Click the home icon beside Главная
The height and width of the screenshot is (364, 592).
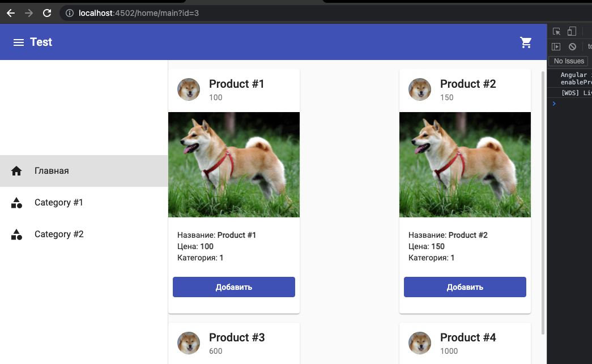16,171
